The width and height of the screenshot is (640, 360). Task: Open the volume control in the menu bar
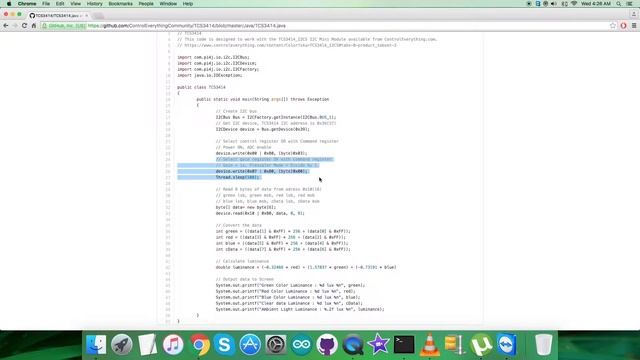coord(554,4)
